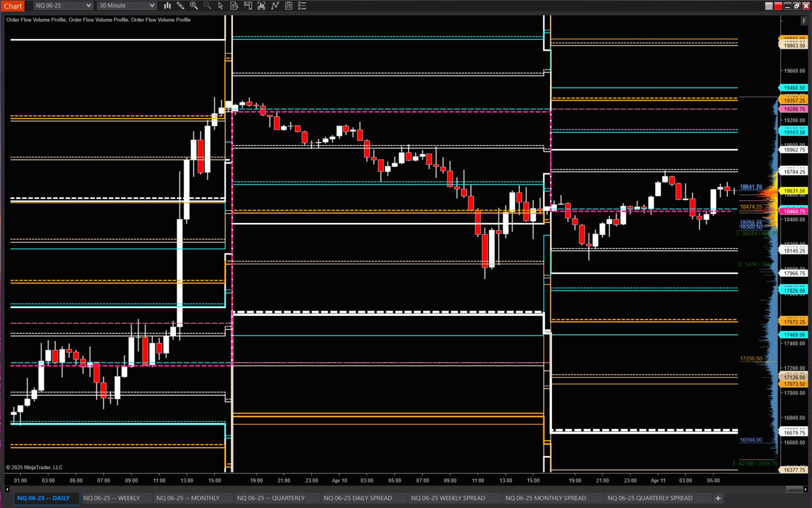Click the orange Chart window label
812x508 pixels.
(13, 6)
